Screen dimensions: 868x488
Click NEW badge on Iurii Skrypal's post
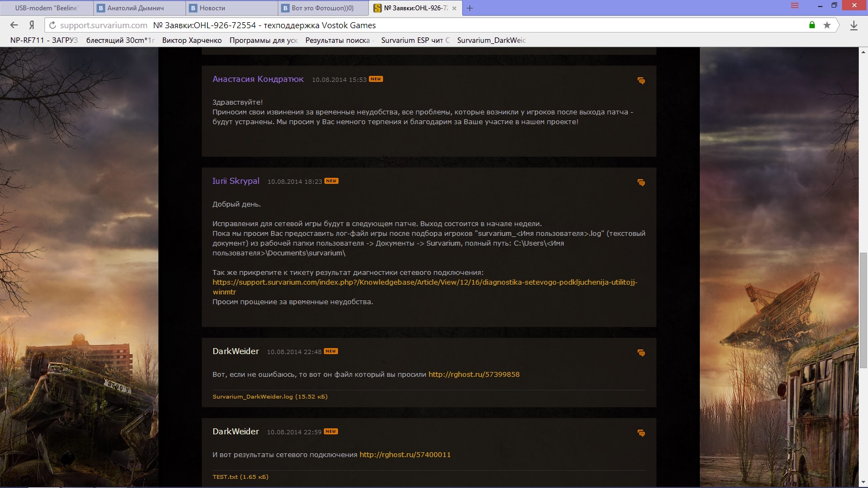tap(331, 181)
